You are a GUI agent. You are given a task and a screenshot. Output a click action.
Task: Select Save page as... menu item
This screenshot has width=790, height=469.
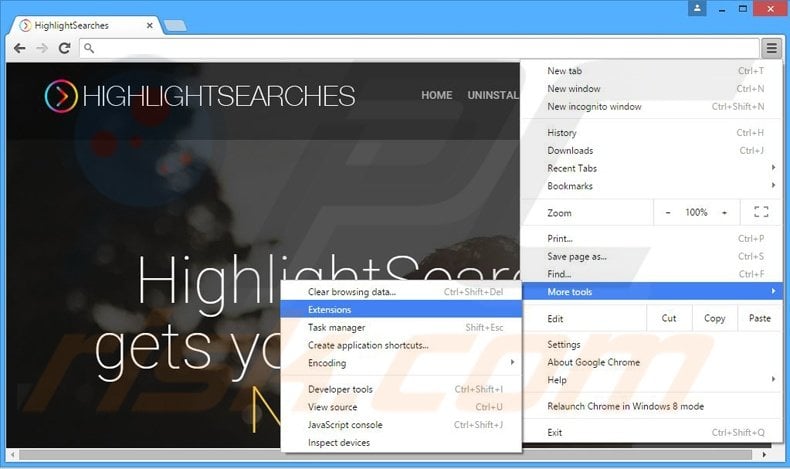(652, 256)
